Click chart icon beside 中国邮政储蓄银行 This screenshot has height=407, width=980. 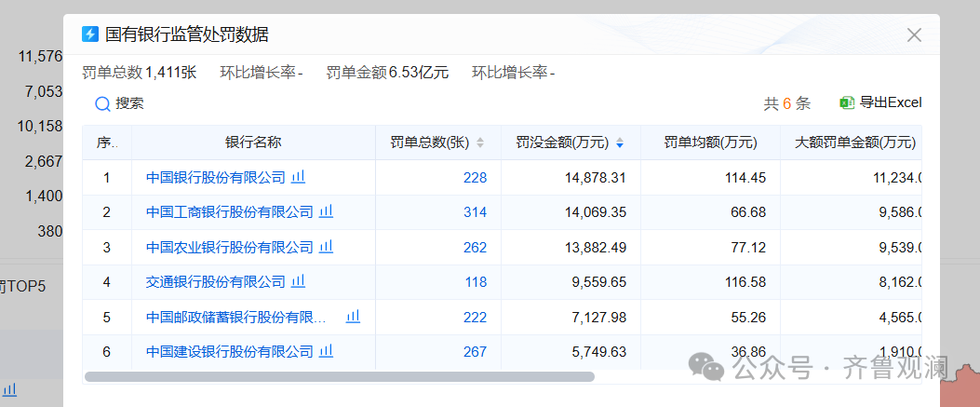(x=353, y=317)
